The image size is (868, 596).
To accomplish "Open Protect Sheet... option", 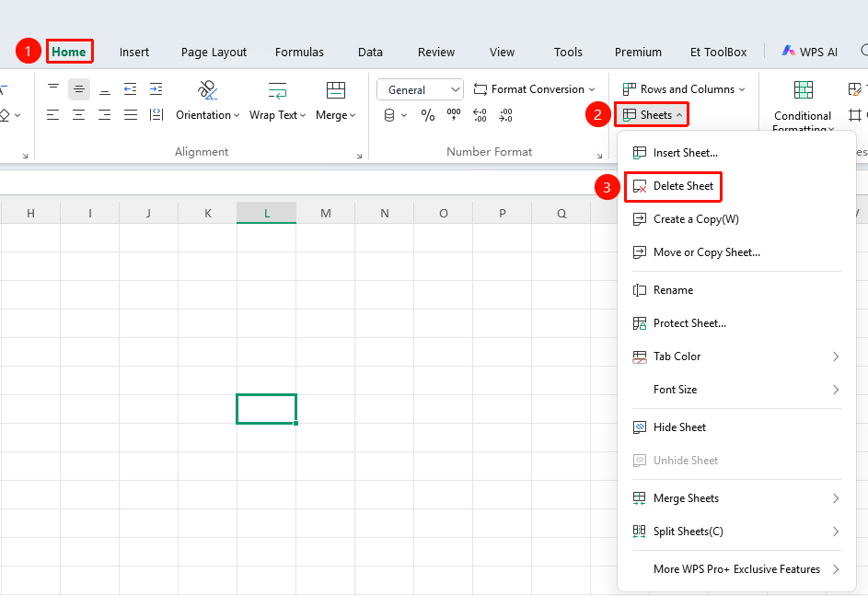I will [736, 323].
